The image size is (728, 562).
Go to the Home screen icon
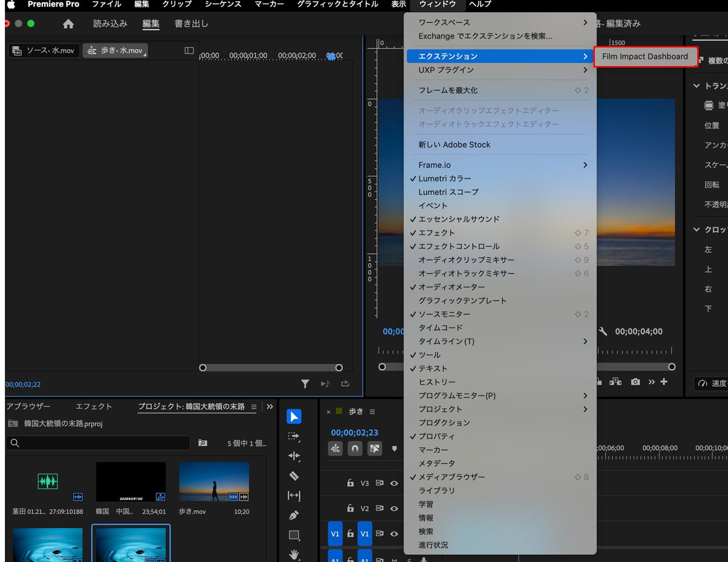(69, 24)
